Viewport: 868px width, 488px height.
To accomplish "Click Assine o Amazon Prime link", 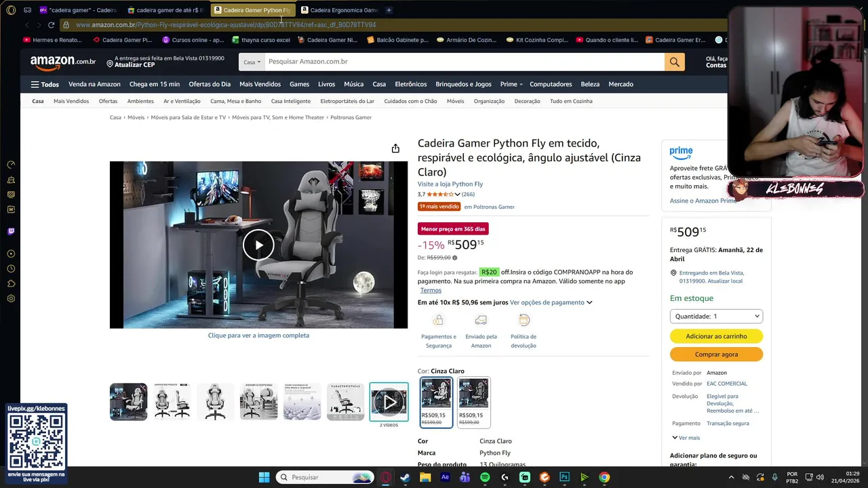I will tap(703, 201).
